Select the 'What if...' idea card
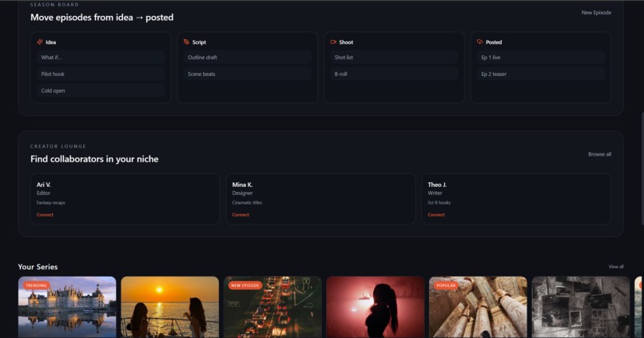This screenshot has height=338, width=644. (101, 58)
